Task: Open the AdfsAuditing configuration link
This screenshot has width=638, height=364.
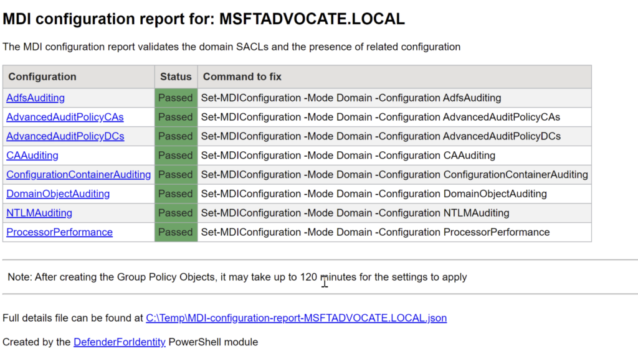Action: coord(36,98)
